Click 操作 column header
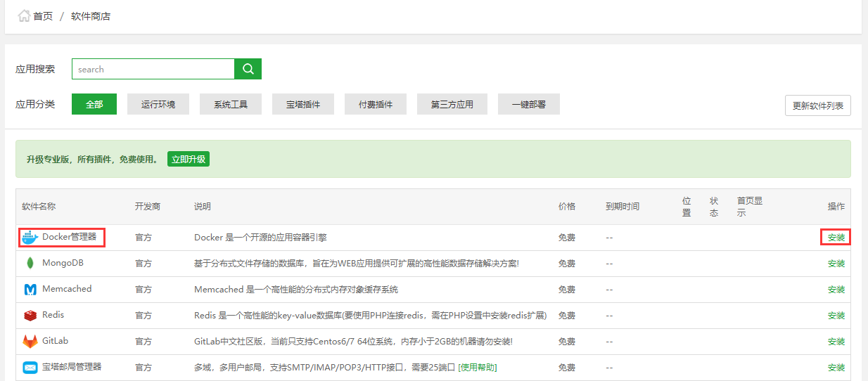The image size is (868, 381). click(836, 207)
